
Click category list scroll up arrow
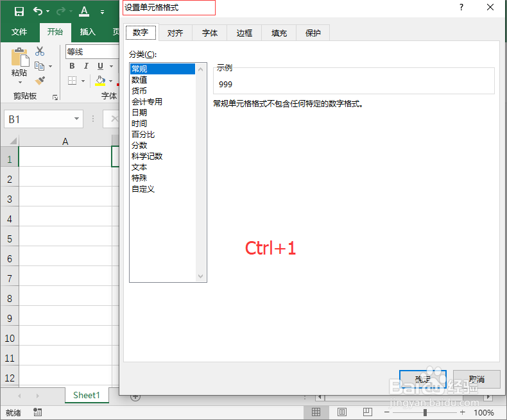pyautogui.click(x=200, y=69)
